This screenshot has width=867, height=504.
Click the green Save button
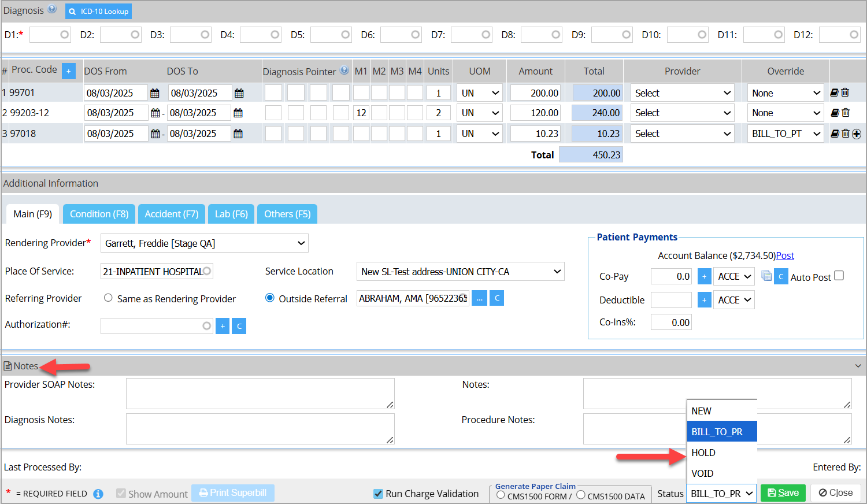(x=783, y=493)
